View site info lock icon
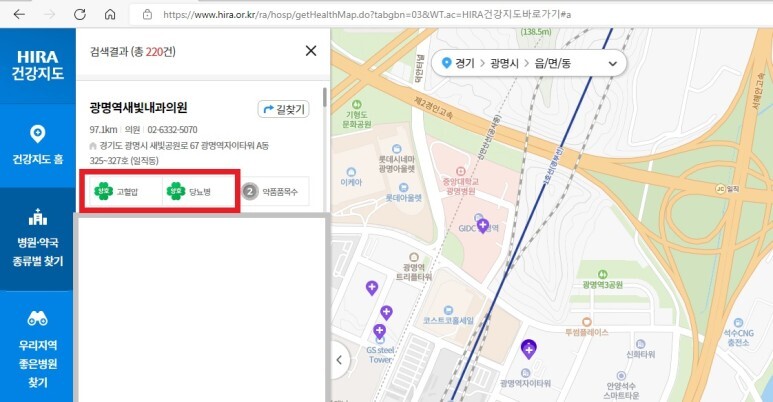Image resolution: width=773 pixels, height=402 pixels. tap(147, 14)
